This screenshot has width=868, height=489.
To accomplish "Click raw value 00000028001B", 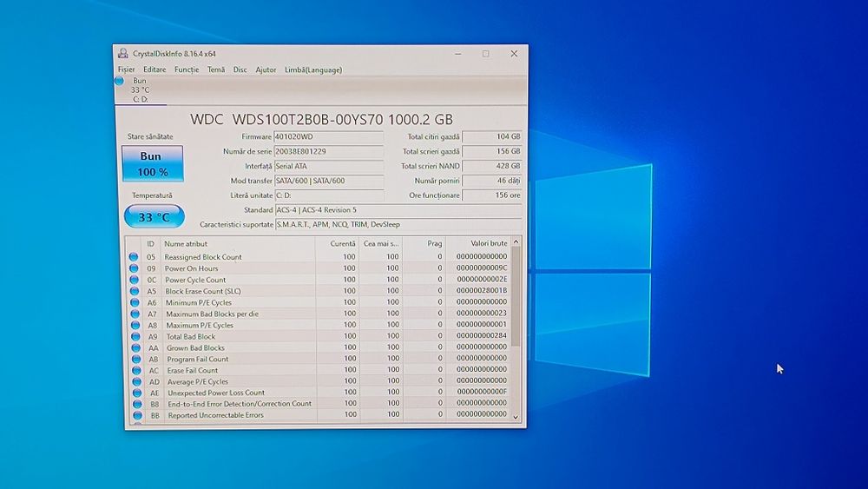I will [x=482, y=290].
